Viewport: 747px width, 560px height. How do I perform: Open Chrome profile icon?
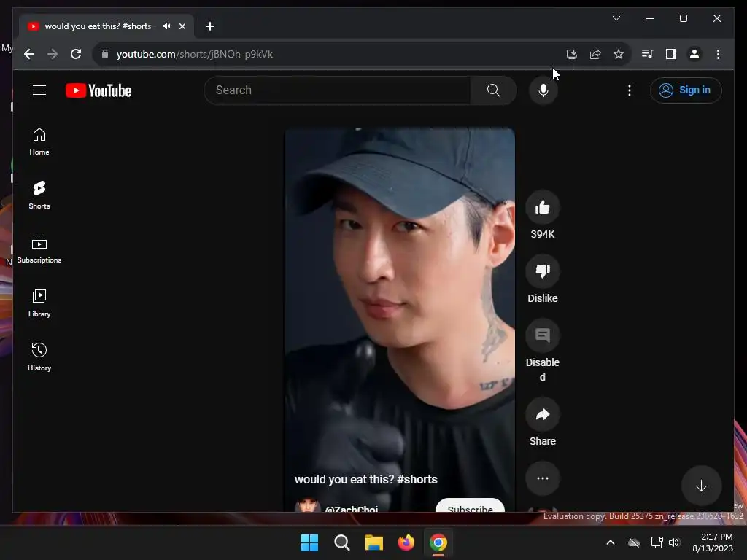tap(694, 54)
